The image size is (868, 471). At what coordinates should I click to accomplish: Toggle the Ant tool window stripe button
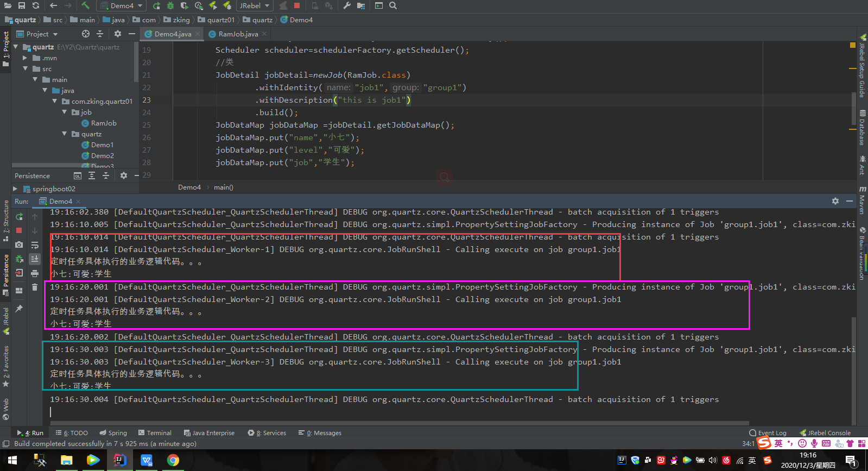[862, 165]
